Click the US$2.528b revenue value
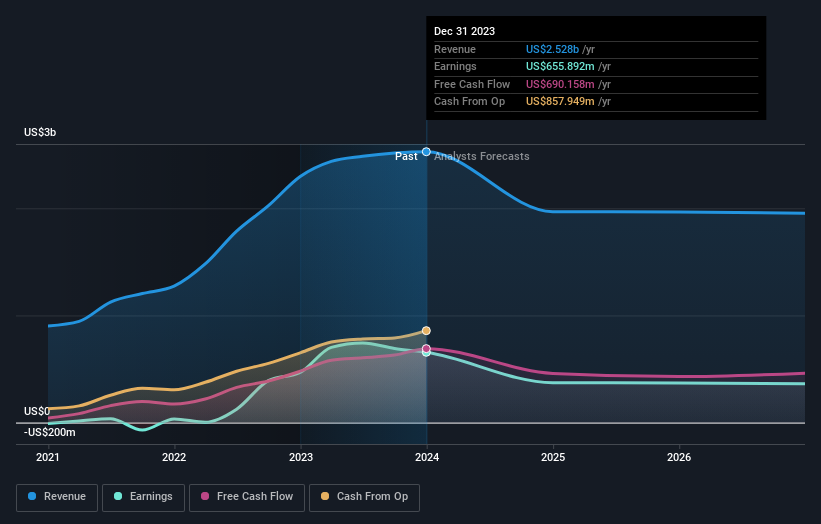 click(552, 49)
